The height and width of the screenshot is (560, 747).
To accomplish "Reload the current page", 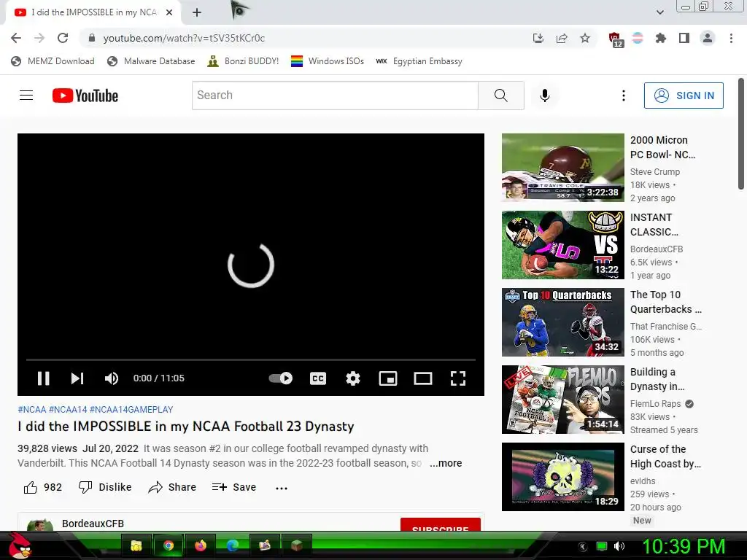I will tap(63, 38).
